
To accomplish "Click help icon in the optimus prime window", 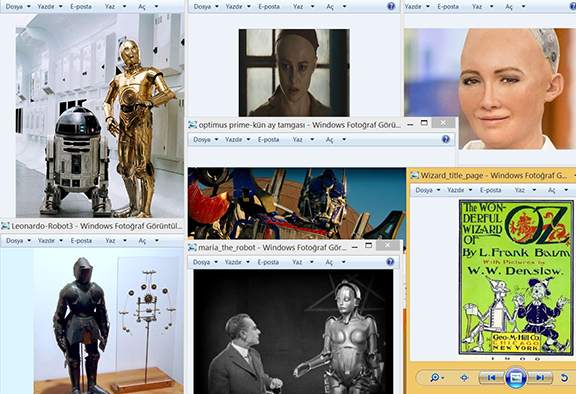I will [x=446, y=139].
